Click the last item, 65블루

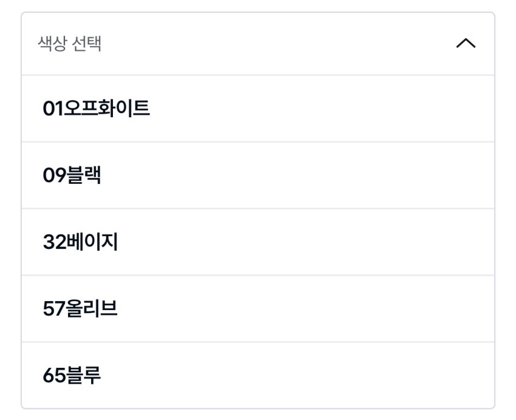(72, 376)
